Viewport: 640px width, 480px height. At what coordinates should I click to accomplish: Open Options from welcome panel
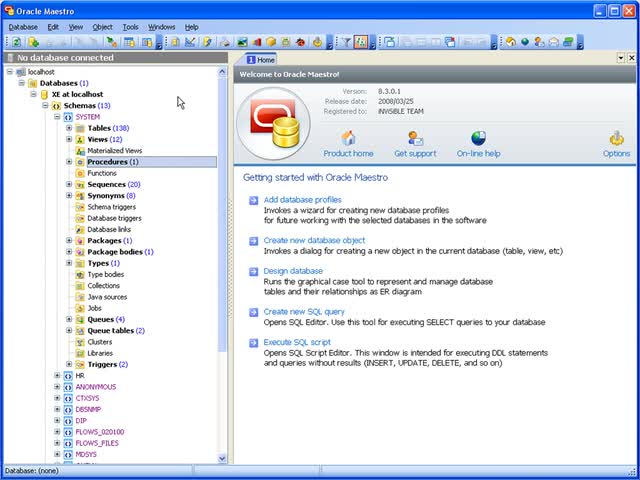[x=616, y=138]
